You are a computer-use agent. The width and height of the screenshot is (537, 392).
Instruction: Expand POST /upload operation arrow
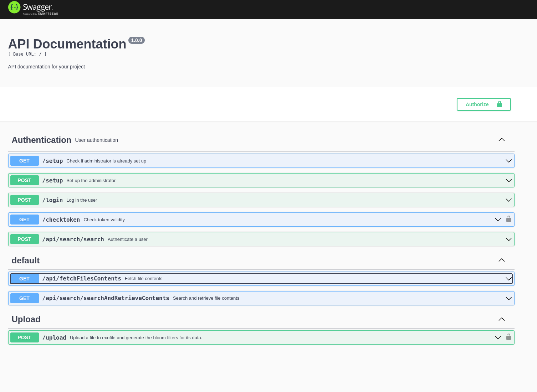(498, 338)
